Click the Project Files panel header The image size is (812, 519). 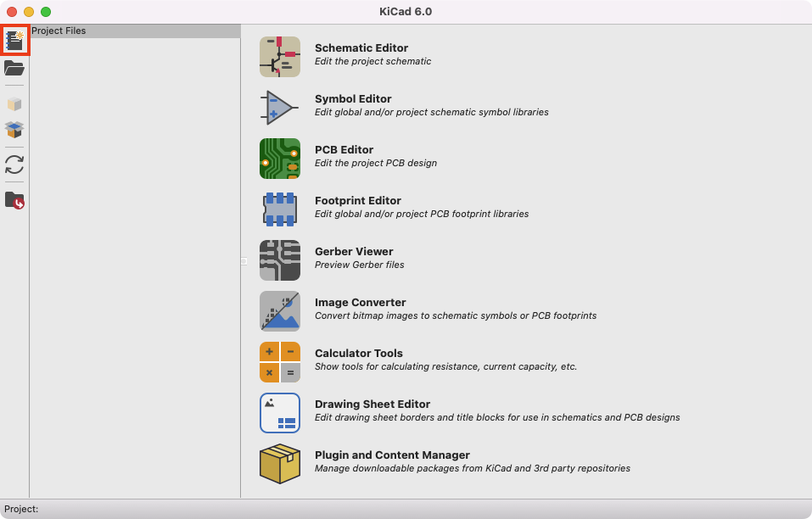click(135, 31)
